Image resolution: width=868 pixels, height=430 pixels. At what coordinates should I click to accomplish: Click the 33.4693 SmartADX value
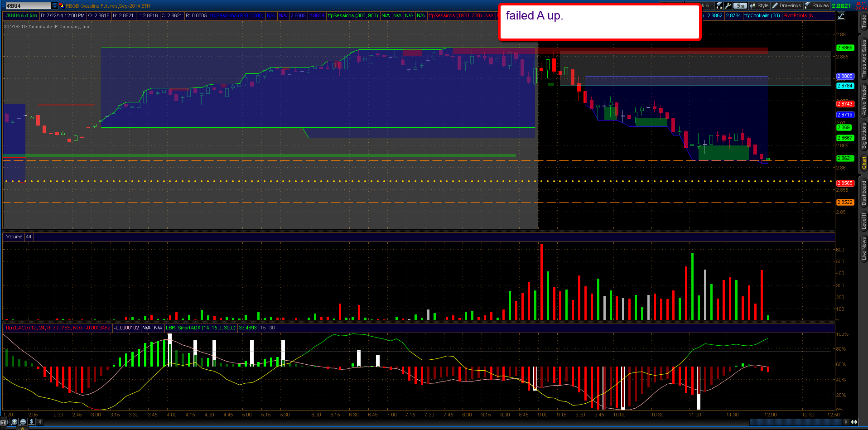pyautogui.click(x=248, y=328)
